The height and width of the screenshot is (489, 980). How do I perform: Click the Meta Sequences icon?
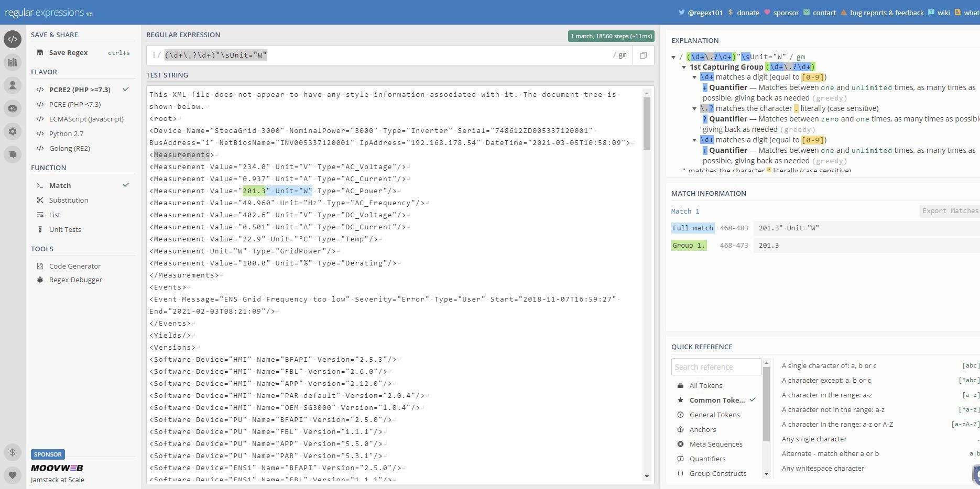(x=680, y=444)
